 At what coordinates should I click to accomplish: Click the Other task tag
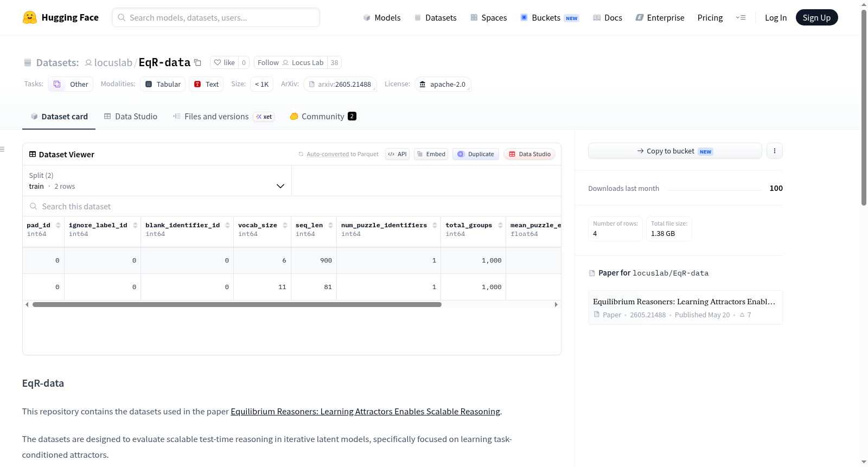[71, 84]
